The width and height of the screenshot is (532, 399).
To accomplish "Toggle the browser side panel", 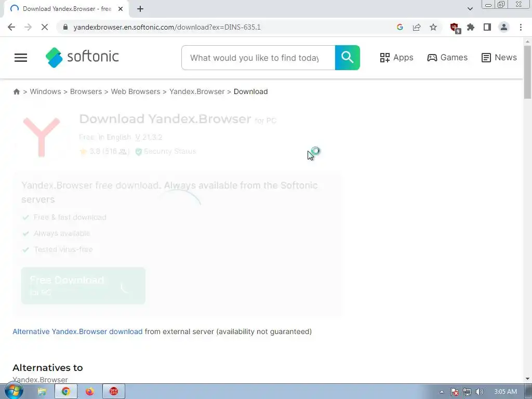I will [487, 27].
